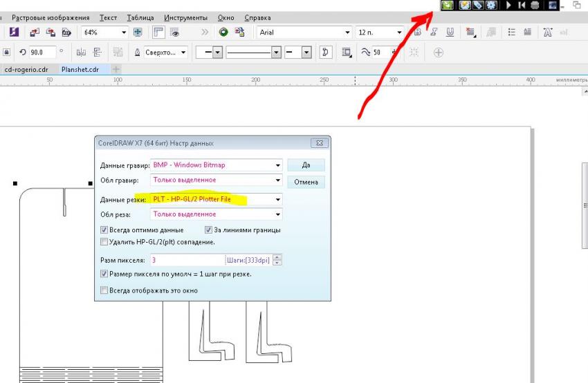Image resolution: width=588 pixels, height=383 pixels.
Task: Open the Arial font name dropdown
Action: pos(347,32)
